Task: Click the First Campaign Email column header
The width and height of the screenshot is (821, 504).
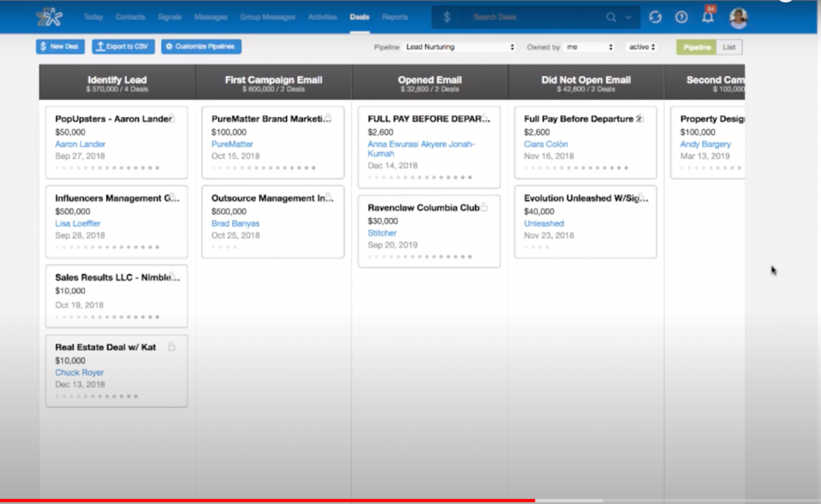Action: 273,83
